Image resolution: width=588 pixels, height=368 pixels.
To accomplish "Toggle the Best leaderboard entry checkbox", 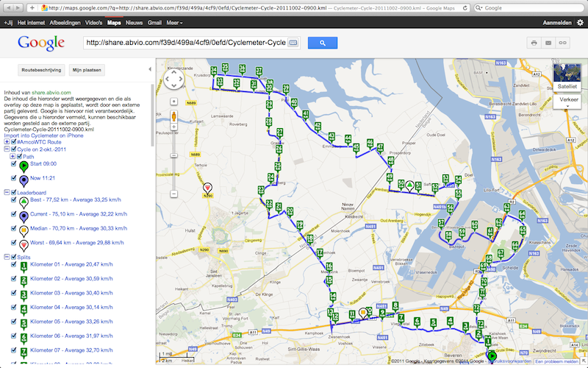I will pyautogui.click(x=14, y=199).
